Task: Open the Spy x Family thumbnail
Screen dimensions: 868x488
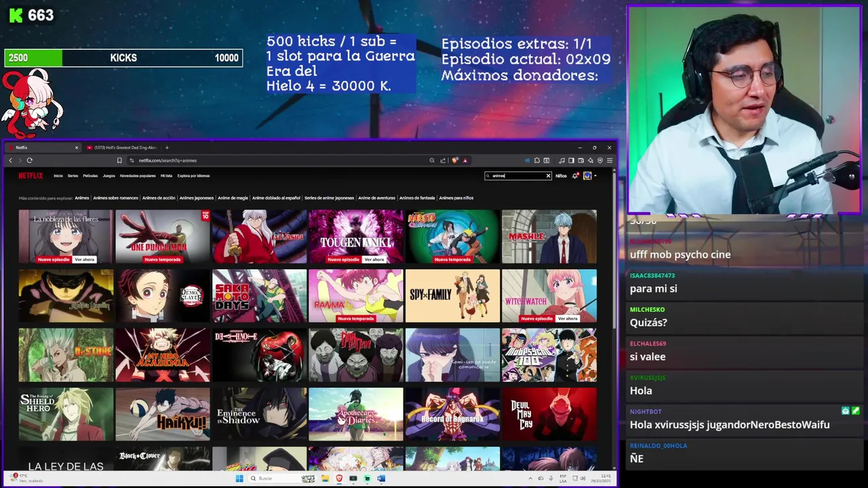Action: 452,296
